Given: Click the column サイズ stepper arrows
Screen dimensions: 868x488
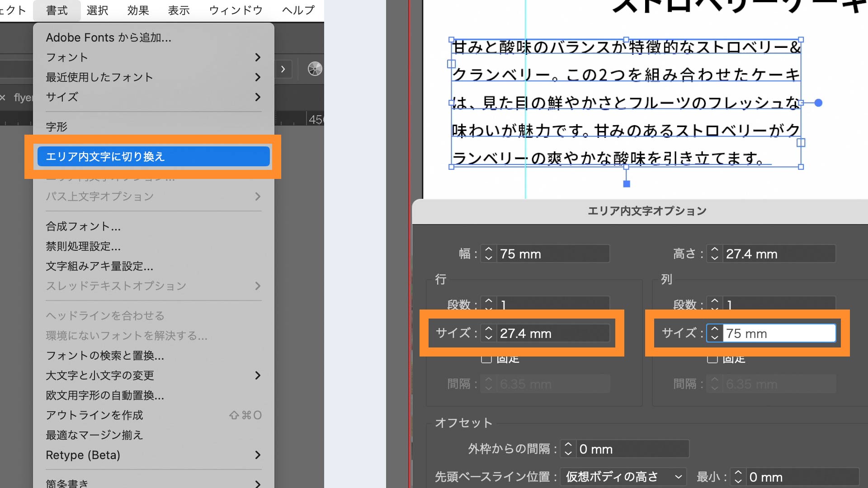Looking at the screenshot, I should pyautogui.click(x=714, y=333).
